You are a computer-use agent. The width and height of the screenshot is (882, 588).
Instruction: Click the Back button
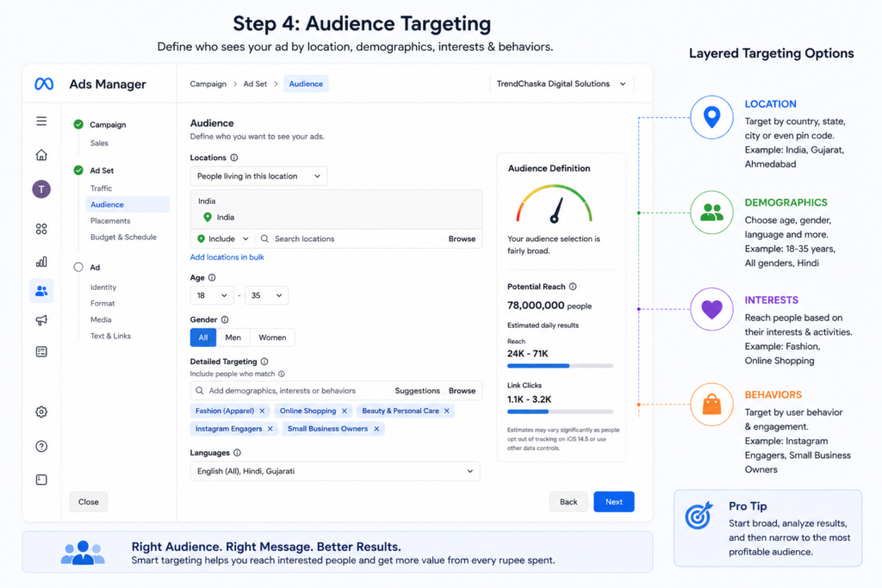[x=568, y=502]
